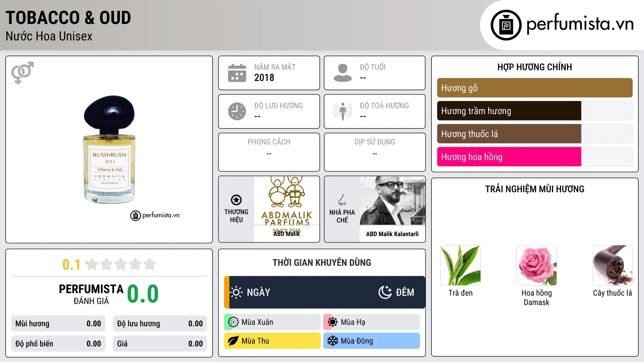Click the ABD Malik brand name link
Viewport: 644px width, 362px height.
[x=287, y=234]
